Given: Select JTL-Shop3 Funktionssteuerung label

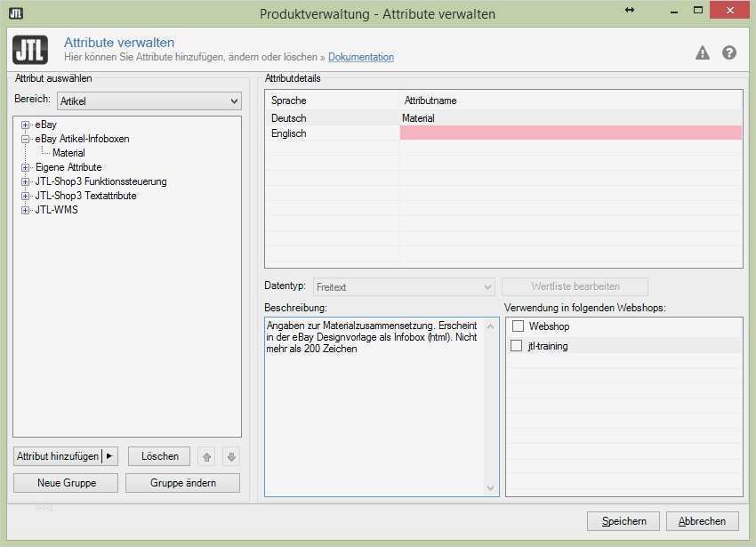Looking at the screenshot, I should click(101, 181).
